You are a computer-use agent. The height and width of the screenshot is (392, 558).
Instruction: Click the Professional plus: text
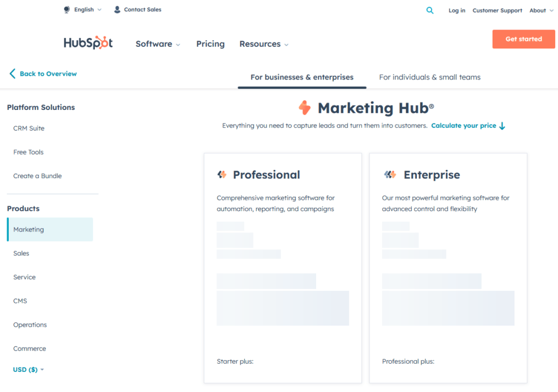pyautogui.click(x=408, y=362)
